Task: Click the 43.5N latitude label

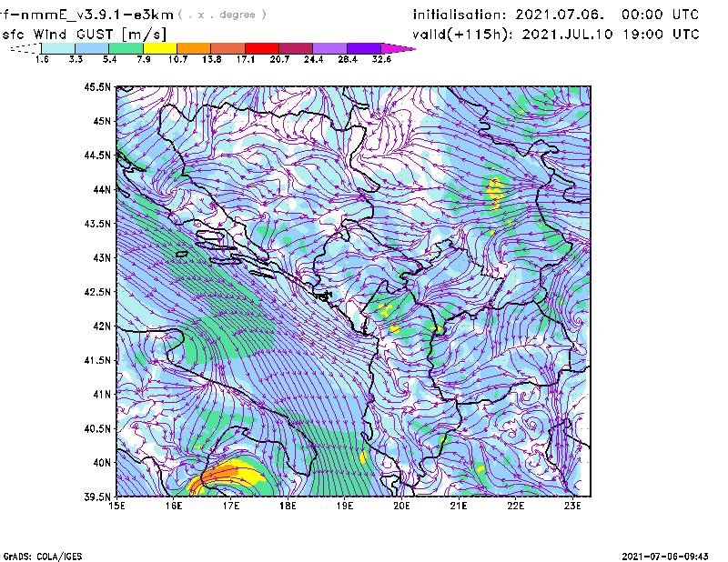Action: click(97, 224)
